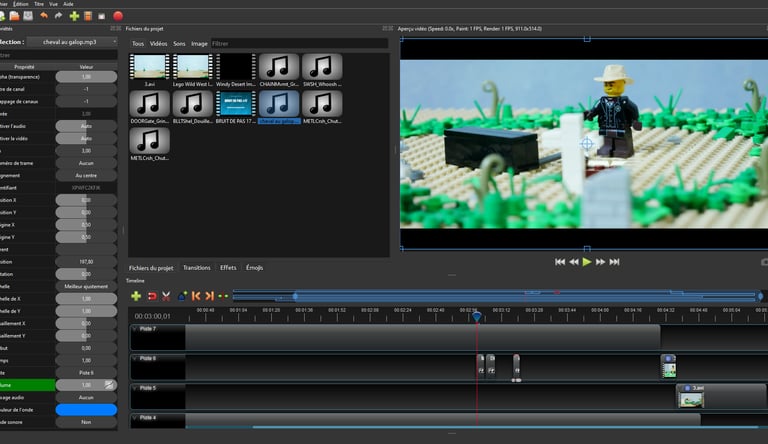Switch to the Effets tab
The image size is (768, 444).
pos(228,268)
